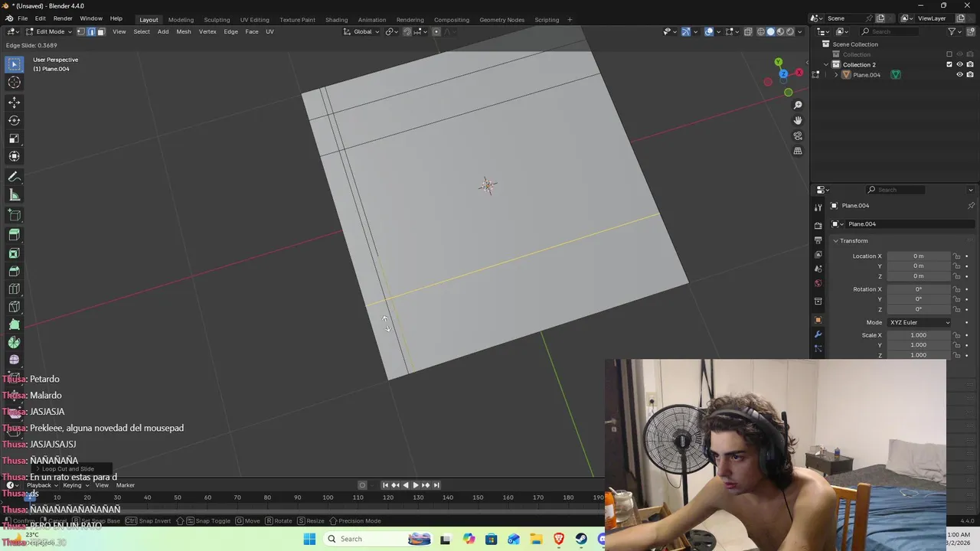This screenshot has height=551, width=980.
Task: Select the Annotate tool
Action: pyautogui.click(x=15, y=177)
